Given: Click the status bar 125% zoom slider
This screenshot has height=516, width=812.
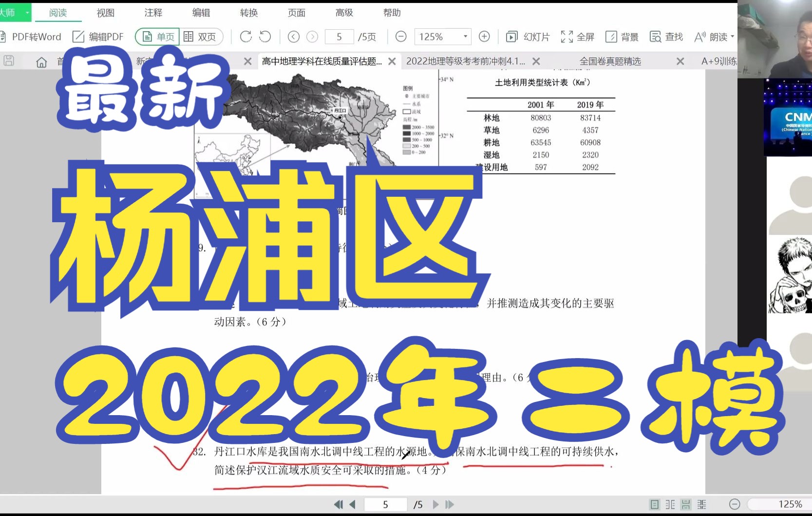Looking at the screenshot, I should pos(779,504).
